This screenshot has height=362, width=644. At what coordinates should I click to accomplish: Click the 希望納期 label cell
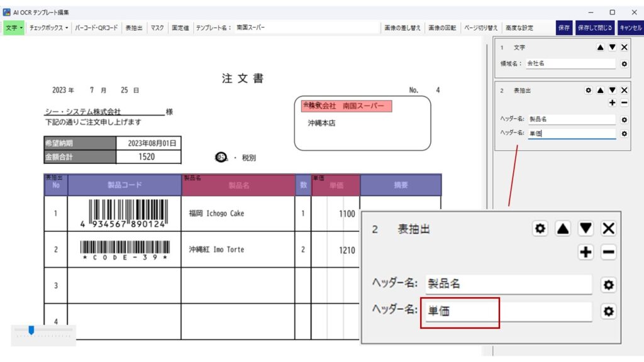tap(80, 143)
